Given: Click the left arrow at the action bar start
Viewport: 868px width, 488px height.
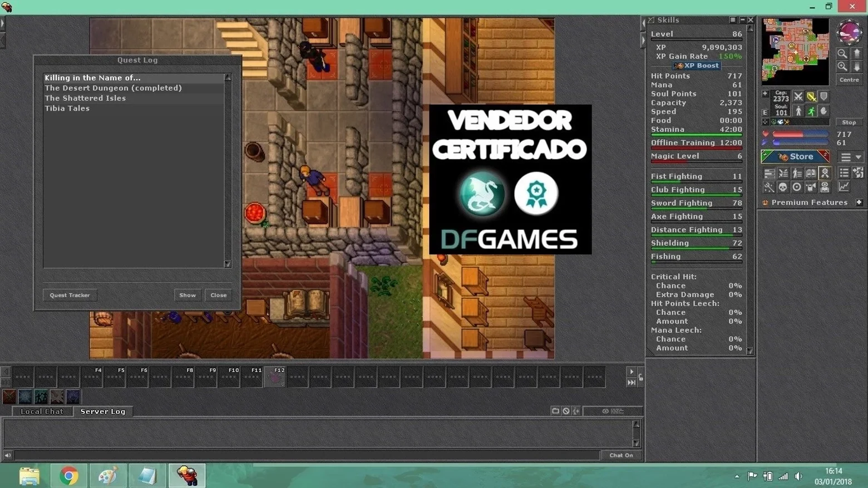Looking at the screenshot, I should (x=6, y=372).
